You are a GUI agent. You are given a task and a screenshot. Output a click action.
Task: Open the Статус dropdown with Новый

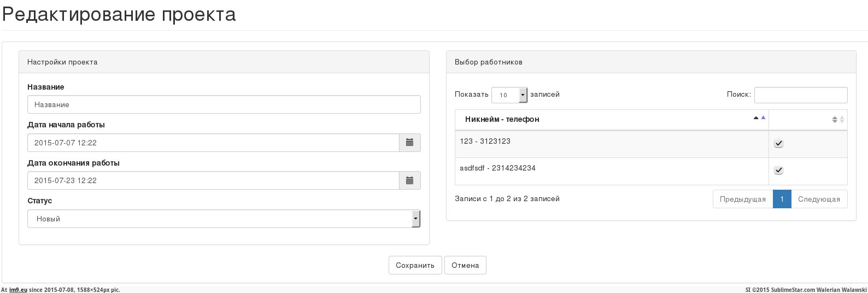(224, 219)
